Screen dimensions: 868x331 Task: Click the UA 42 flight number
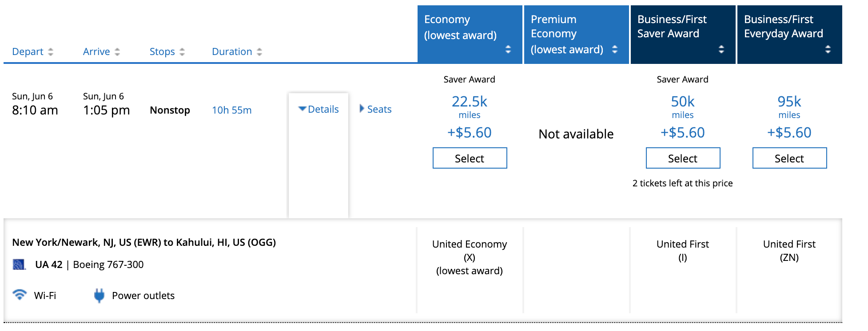(49, 265)
